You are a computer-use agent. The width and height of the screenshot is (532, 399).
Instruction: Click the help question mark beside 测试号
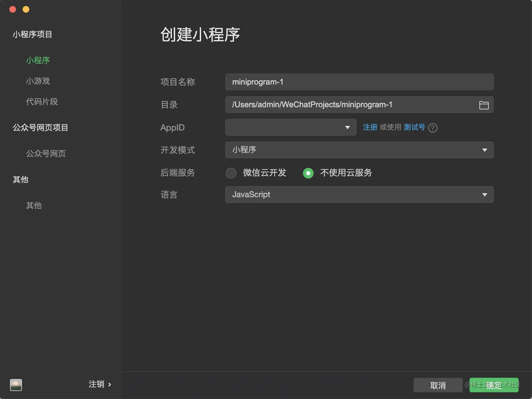433,128
